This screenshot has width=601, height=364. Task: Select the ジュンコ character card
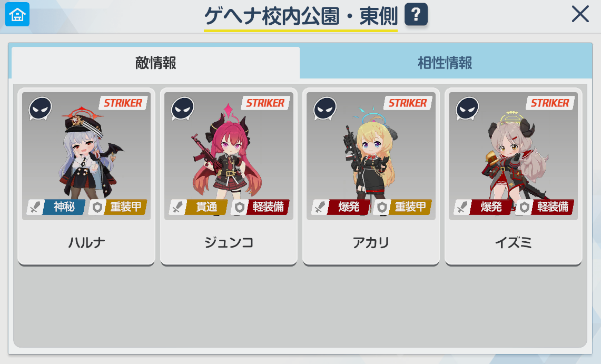pyautogui.click(x=229, y=176)
